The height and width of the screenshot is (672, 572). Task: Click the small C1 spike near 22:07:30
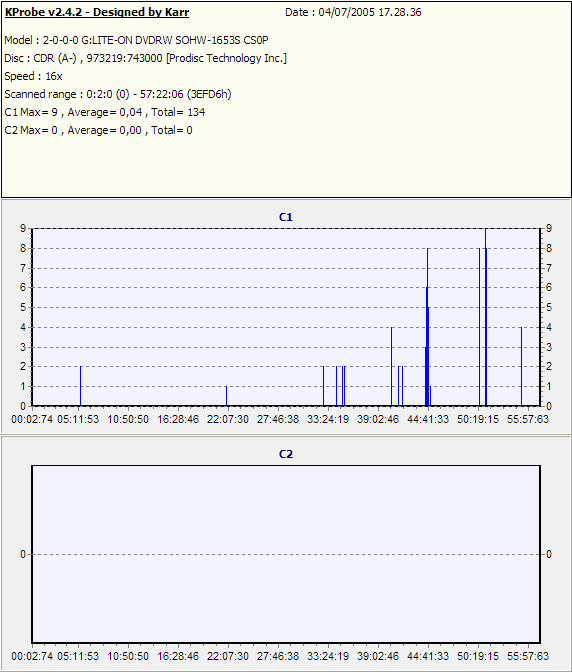pyautogui.click(x=226, y=396)
